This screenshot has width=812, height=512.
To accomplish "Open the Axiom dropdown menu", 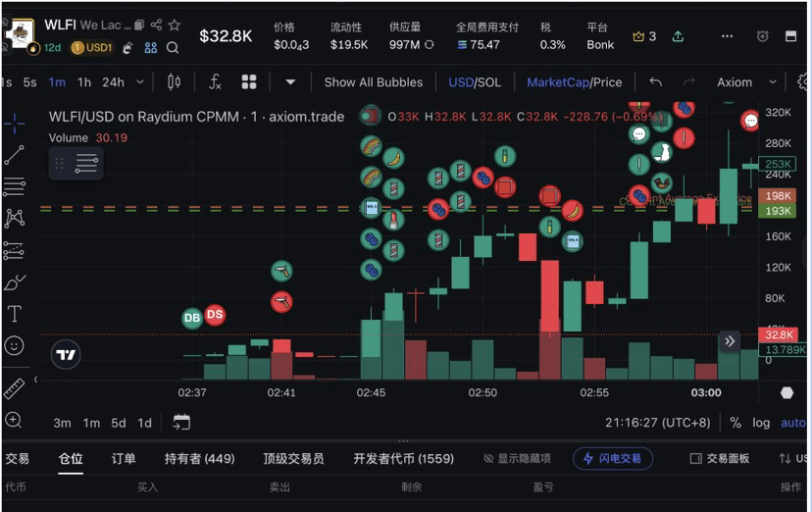I will coord(743,81).
